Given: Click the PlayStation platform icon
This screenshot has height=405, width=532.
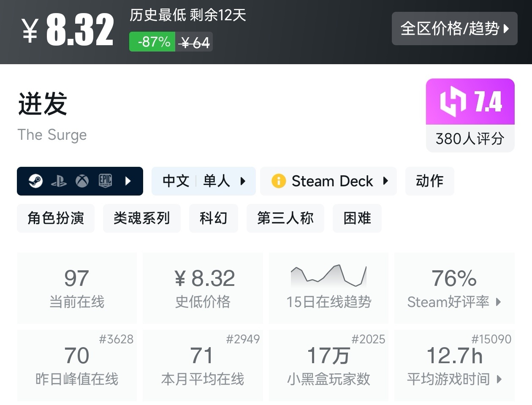Looking at the screenshot, I should tap(59, 182).
